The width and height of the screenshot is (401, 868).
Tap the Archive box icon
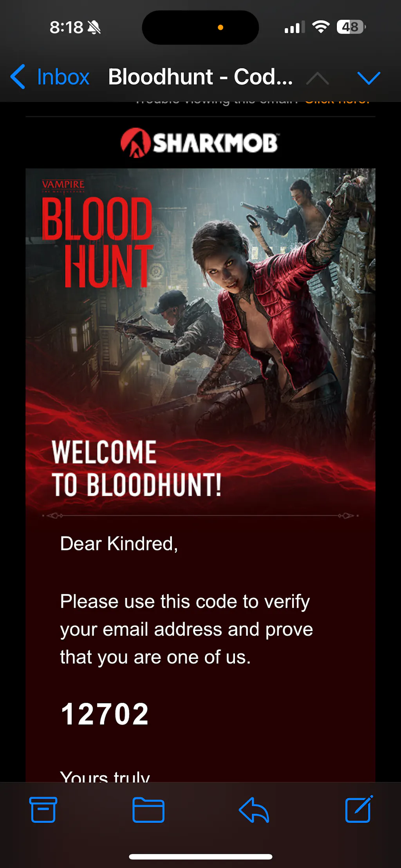click(x=43, y=809)
